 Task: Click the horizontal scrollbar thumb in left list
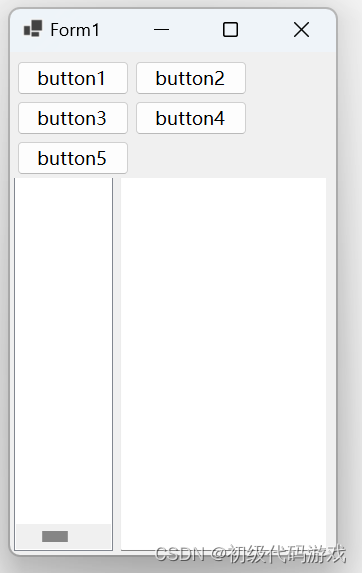point(55,536)
